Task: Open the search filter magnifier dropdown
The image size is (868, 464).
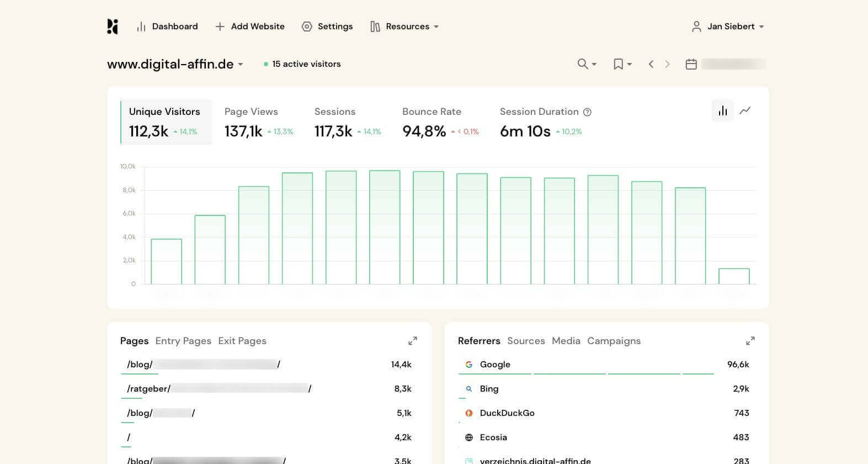Action: 587,64
